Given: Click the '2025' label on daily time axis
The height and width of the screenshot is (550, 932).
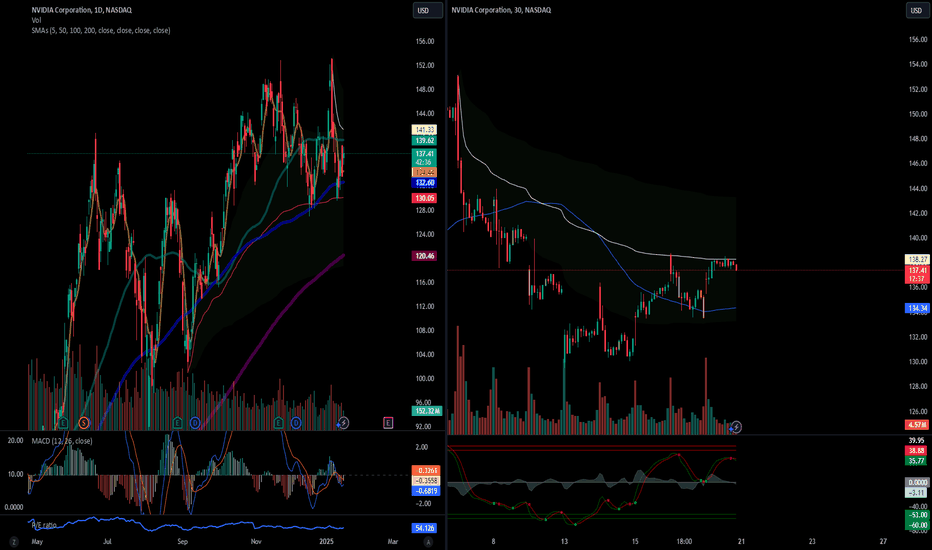Looking at the screenshot, I should pyautogui.click(x=326, y=542).
